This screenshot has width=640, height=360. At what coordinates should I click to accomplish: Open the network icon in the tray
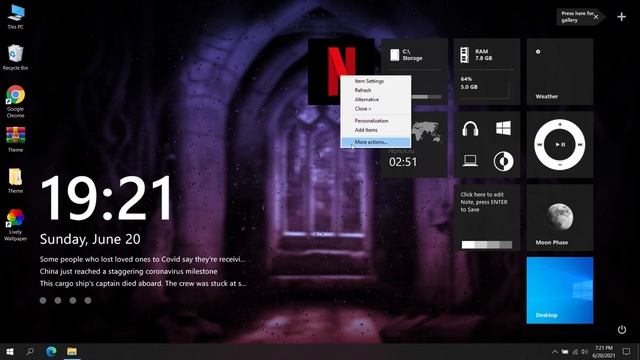tap(575, 352)
